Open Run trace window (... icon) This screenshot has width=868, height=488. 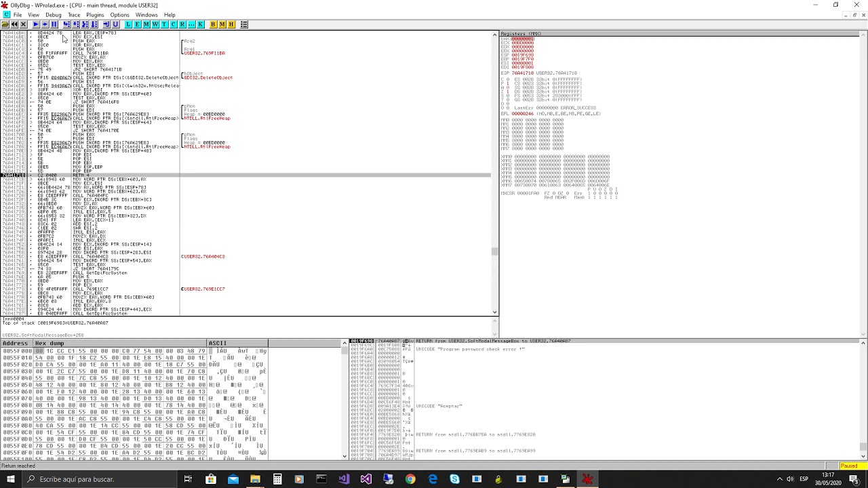click(191, 24)
